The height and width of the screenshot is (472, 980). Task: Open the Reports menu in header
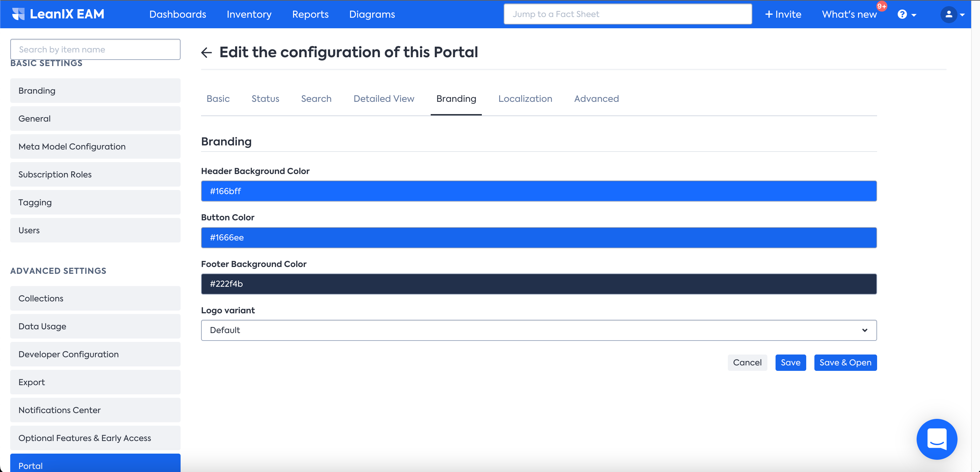pos(310,14)
